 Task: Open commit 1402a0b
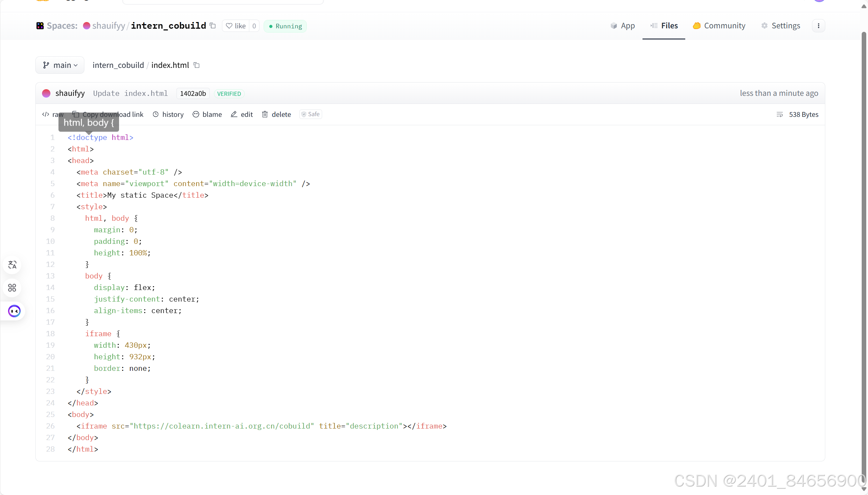[193, 93]
